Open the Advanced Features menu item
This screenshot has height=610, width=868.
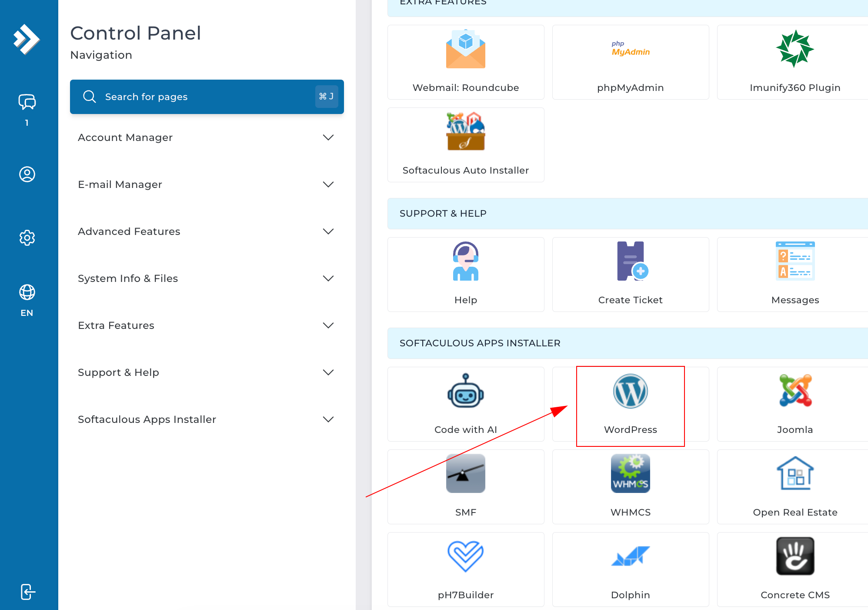coord(207,231)
